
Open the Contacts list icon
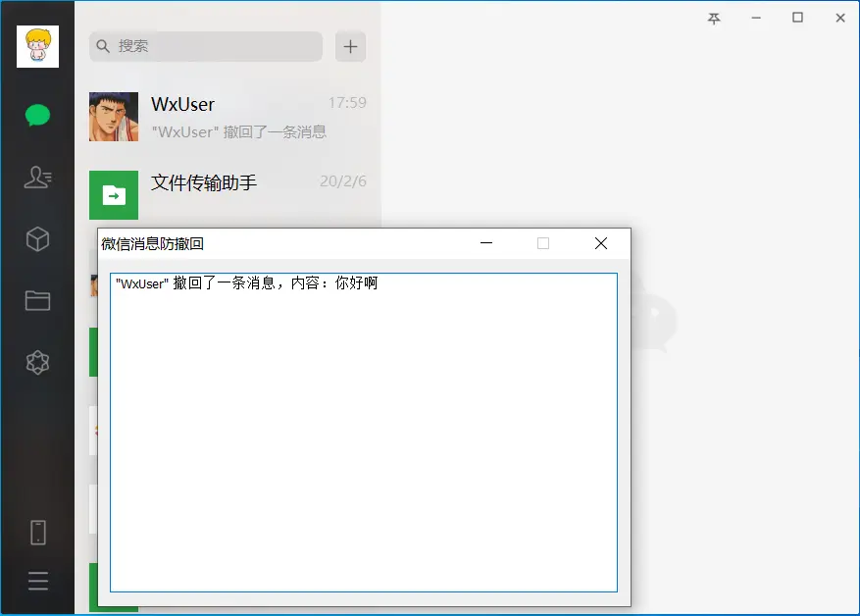(x=38, y=178)
